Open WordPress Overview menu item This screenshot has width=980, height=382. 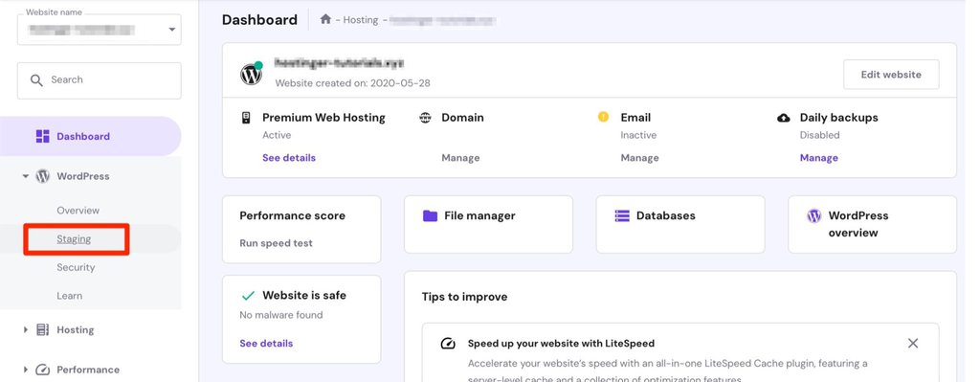[x=78, y=211]
